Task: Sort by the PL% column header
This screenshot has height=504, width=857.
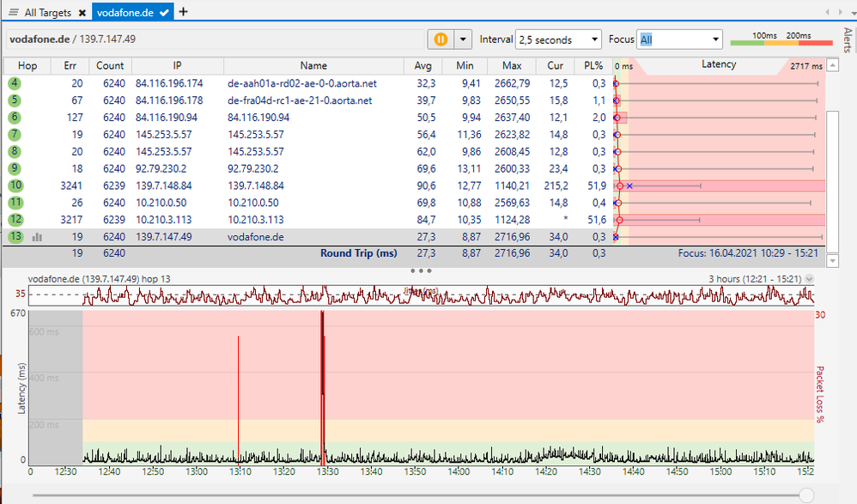Action: tap(594, 65)
